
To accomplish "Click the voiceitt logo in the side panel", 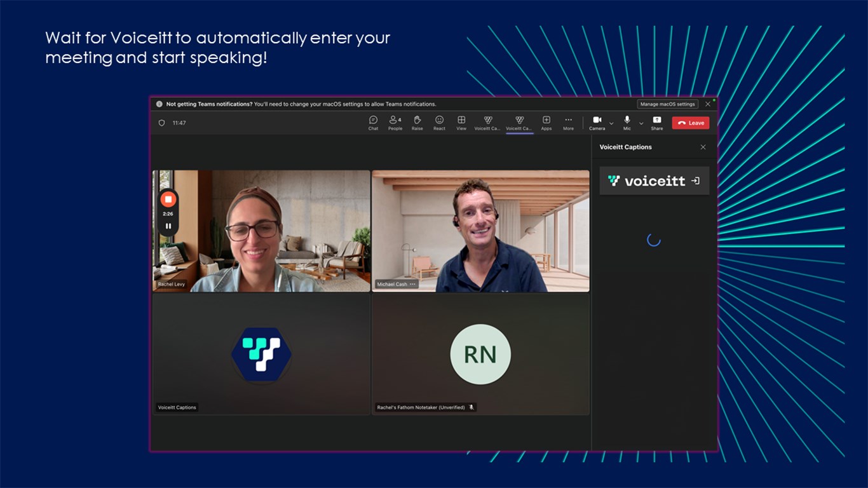I will tap(647, 181).
